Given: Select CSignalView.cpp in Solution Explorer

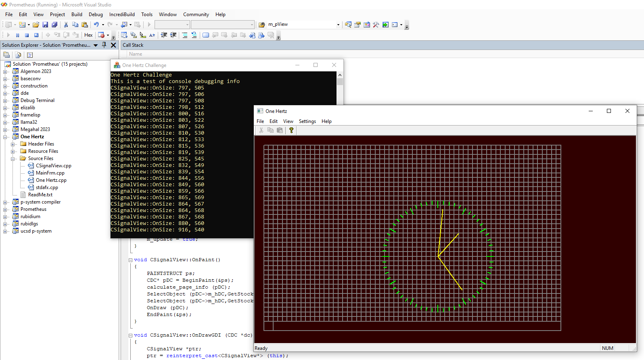Looking at the screenshot, I should 53,166.
